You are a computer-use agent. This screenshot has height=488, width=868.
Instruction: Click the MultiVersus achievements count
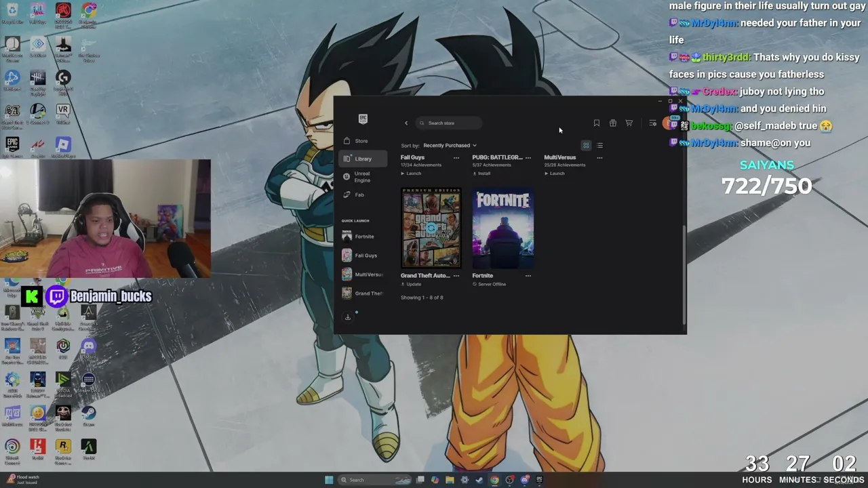coord(564,165)
